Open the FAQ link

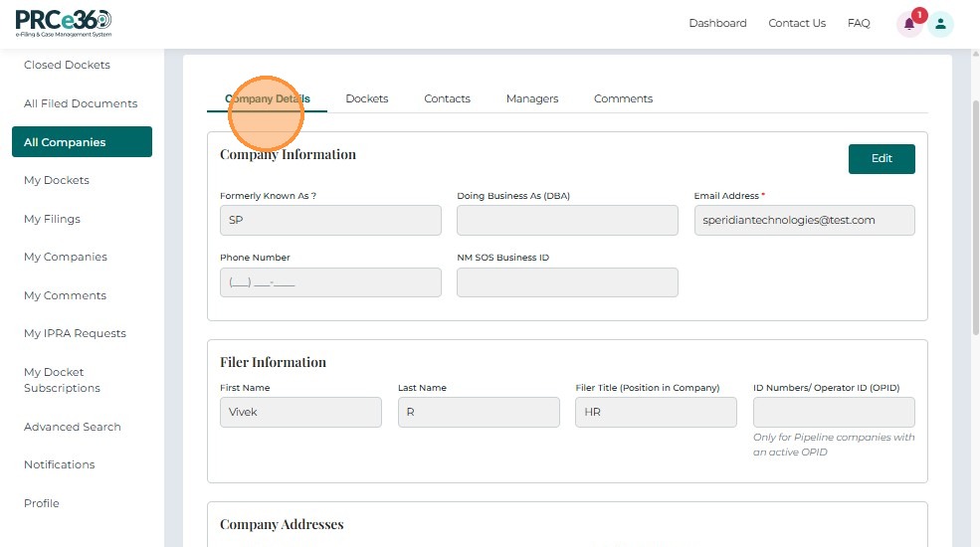859,23
